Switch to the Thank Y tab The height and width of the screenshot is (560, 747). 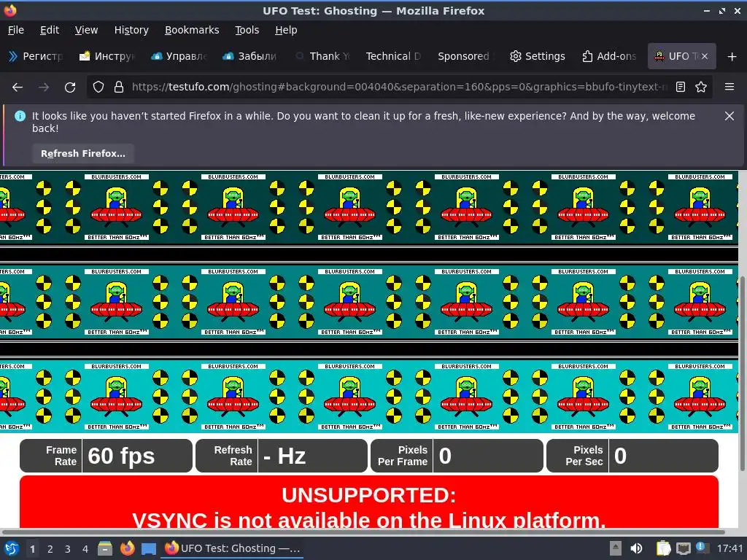coord(322,56)
